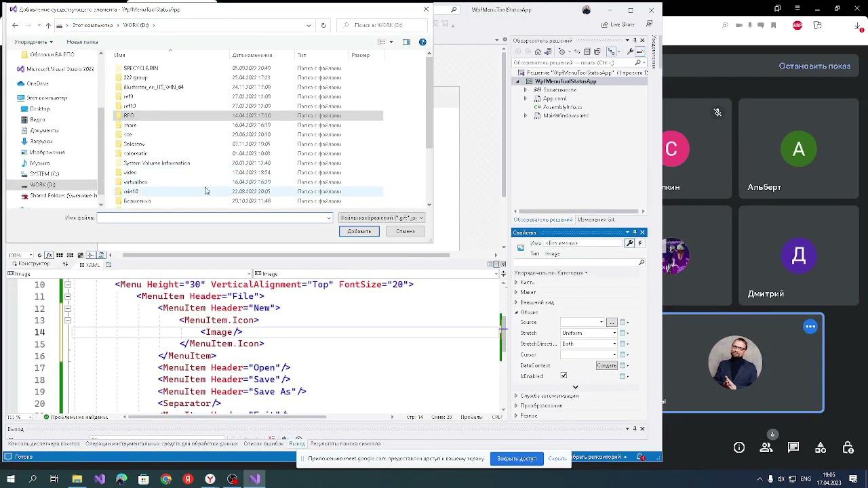Open the StretchDirection dropdown showing Both

[x=589, y=344]
